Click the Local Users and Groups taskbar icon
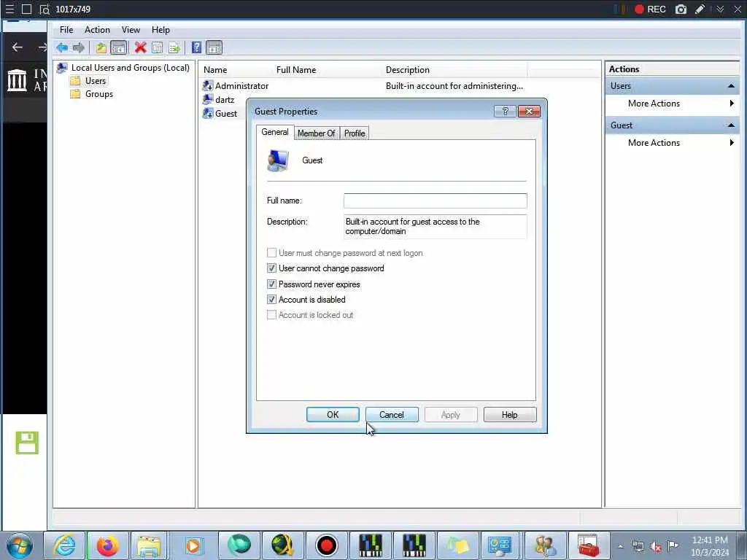This screenshot has width=747, height=560. (544, 545)
